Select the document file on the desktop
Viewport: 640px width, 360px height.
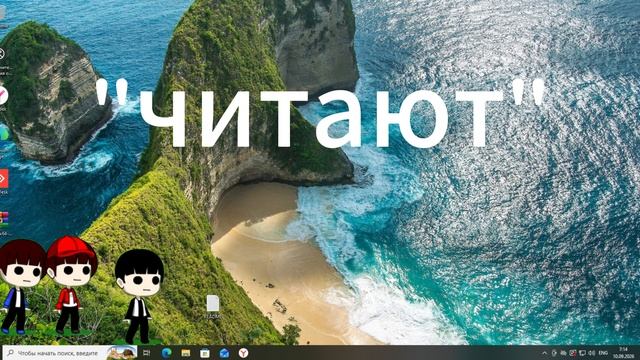(x=213, y=306)
